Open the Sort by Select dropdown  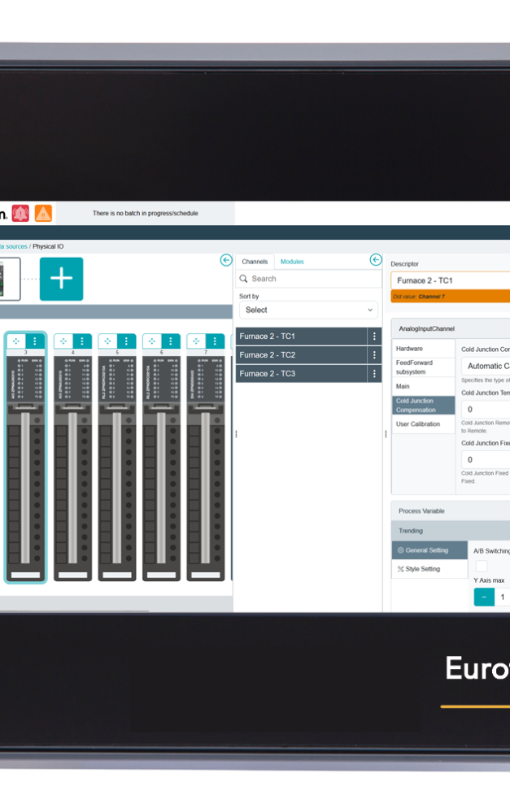pyautogui.click(x=308, y=310)
